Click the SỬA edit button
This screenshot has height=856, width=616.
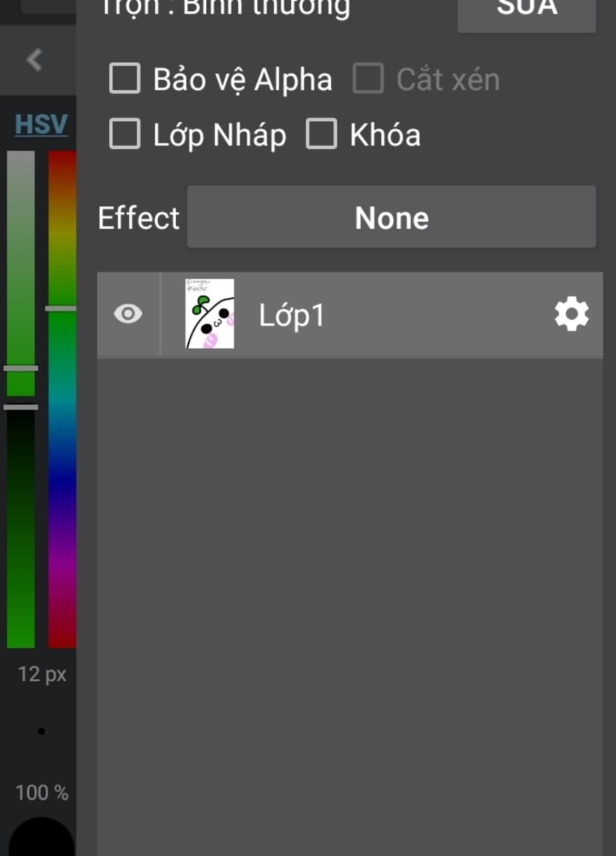527,12
